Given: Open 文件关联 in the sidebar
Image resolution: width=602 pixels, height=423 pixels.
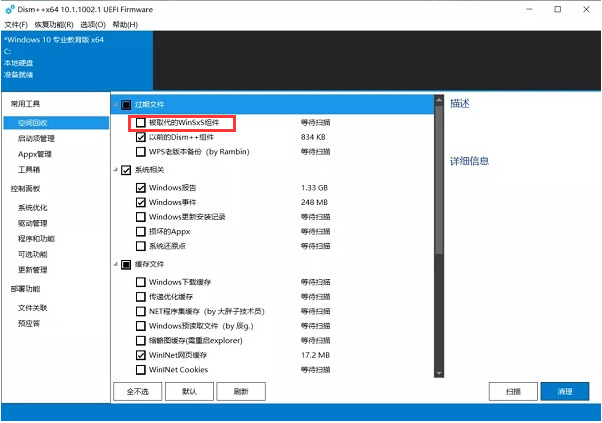Looking at the screenshot, I should click(33, 308).
